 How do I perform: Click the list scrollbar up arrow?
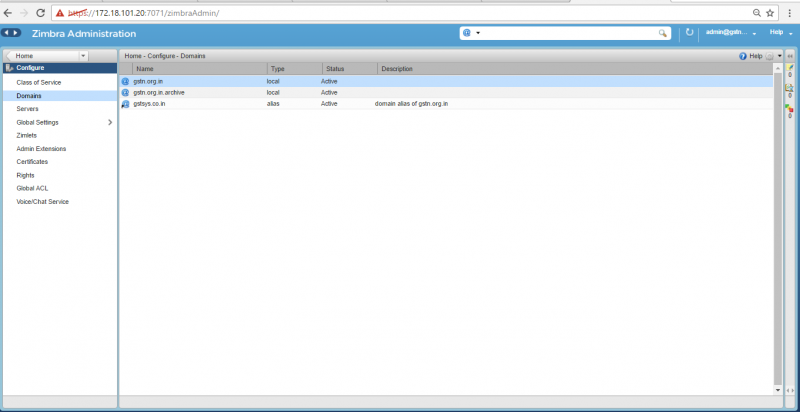point(778,68)
